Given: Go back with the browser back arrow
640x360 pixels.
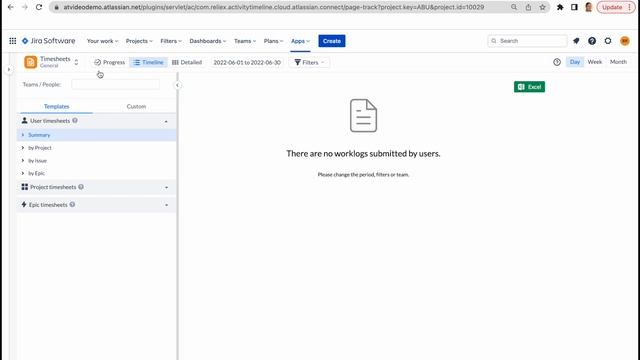Looking at the screenshot, I should [x=11, y=7].
